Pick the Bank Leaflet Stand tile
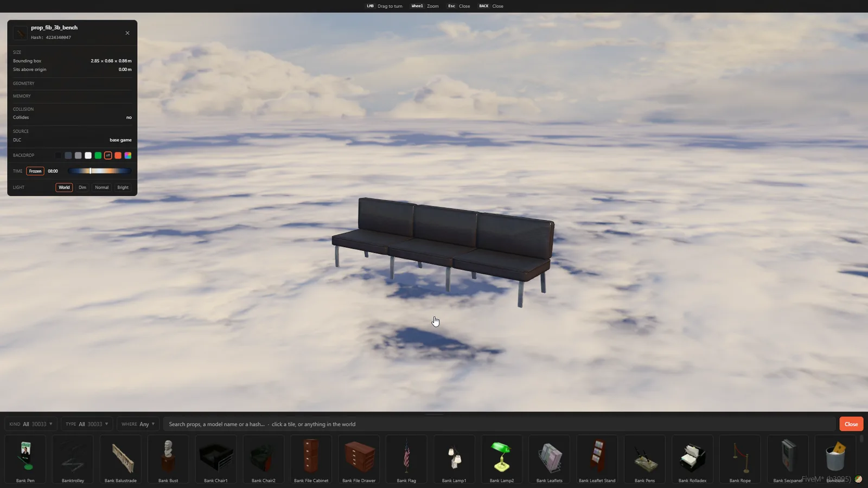Viewport: 868px width, 488px height. point(597,459)
